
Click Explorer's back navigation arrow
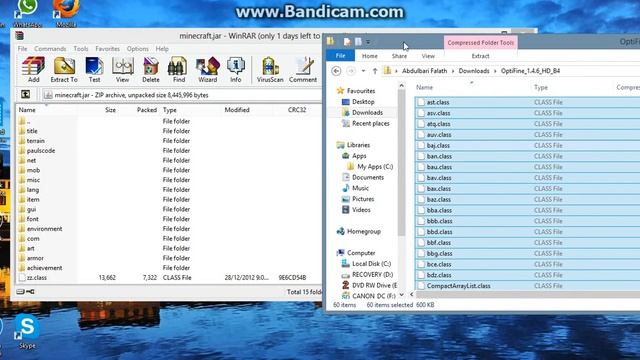336,71
